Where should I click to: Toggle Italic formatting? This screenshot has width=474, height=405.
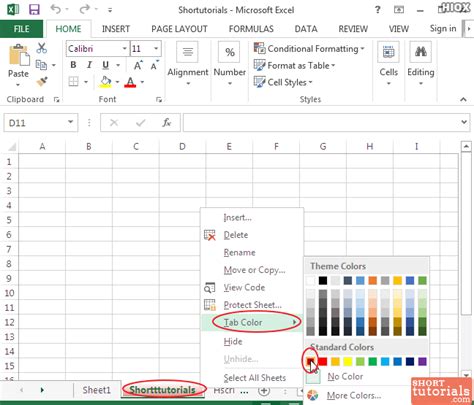(89, 65)
